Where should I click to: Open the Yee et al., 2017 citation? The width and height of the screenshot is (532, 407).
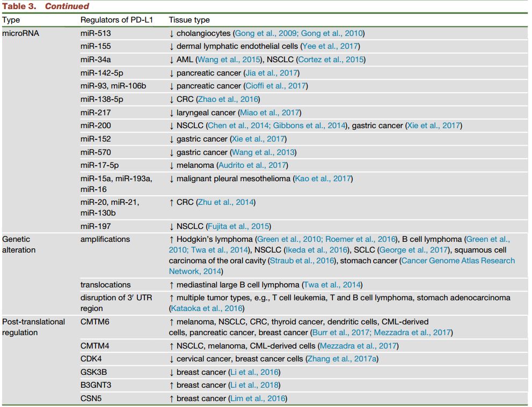coord(330,47)
